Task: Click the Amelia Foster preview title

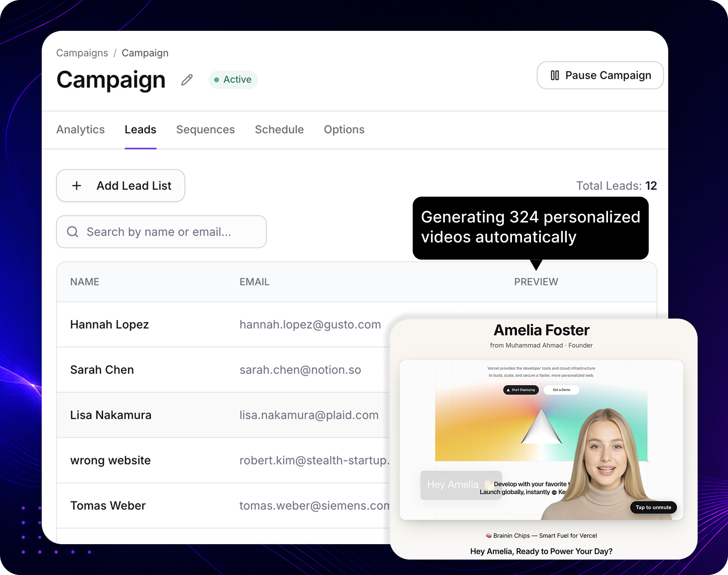Action: tap(541, 330)
